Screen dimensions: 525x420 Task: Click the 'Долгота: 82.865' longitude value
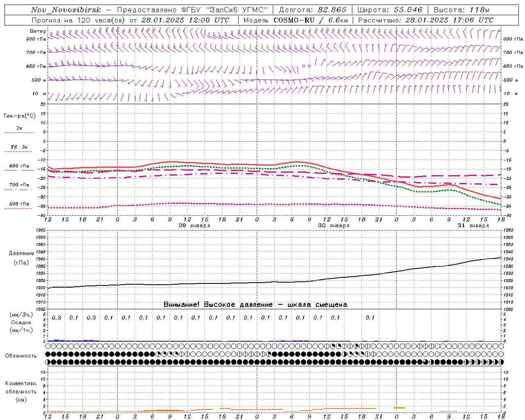(313, 10)
